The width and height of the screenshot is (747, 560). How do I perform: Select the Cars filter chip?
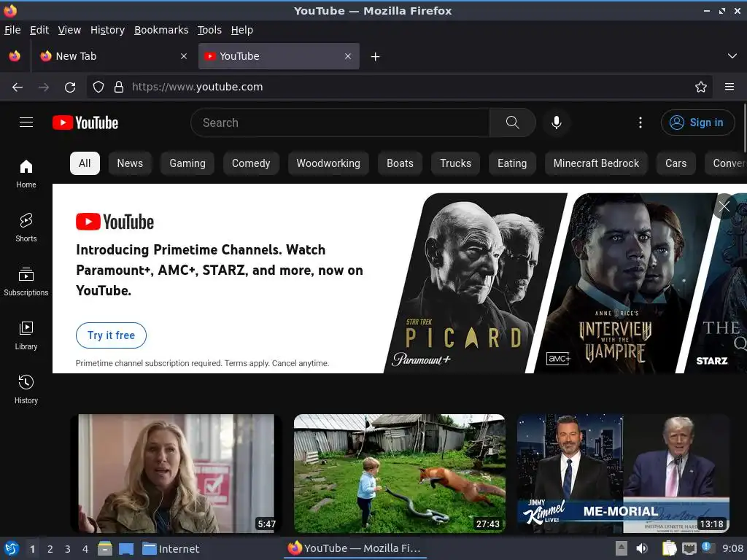coord(676,163)
